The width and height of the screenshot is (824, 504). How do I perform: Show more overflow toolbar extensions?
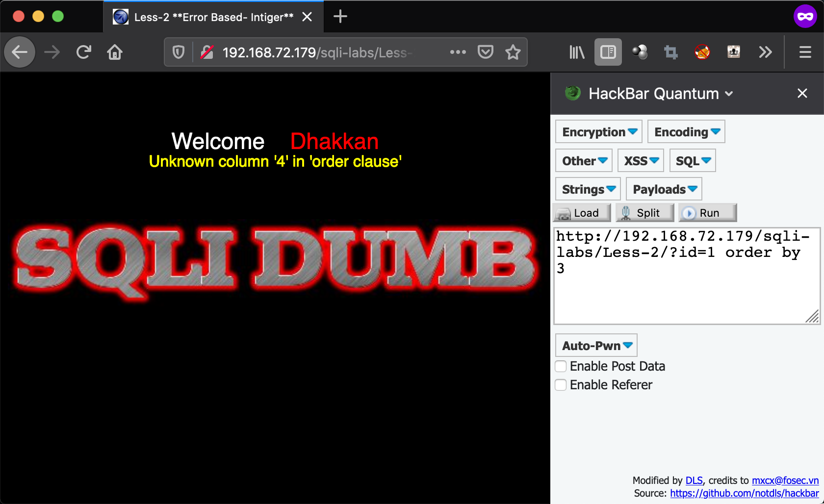(x=765, y=52)
